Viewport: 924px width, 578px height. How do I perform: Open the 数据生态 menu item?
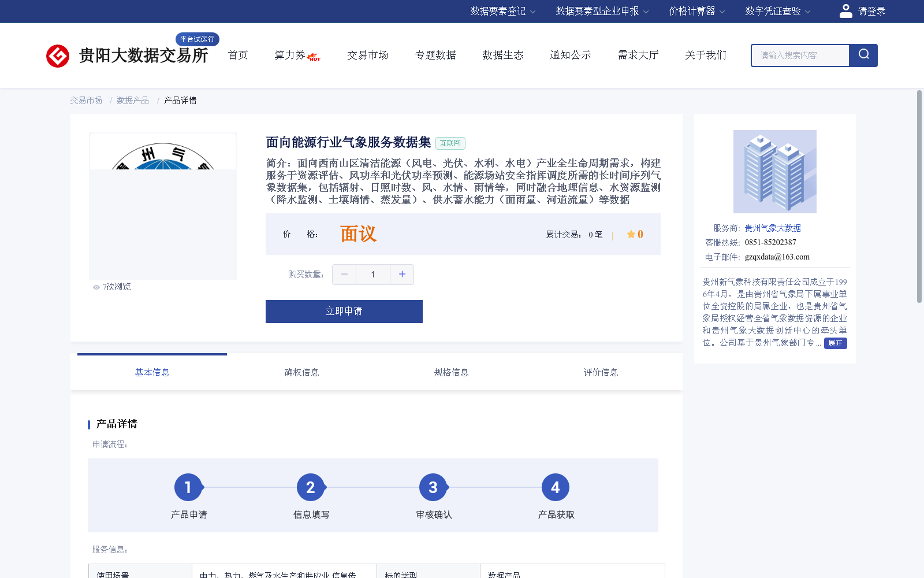click(503, 55)
